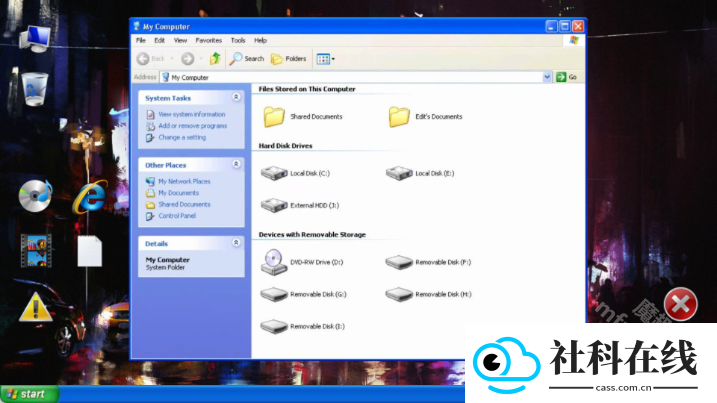The width and height of the screenshot is (717, 403).
Task: Open the Search toolbar button
Action: (247, 59)
